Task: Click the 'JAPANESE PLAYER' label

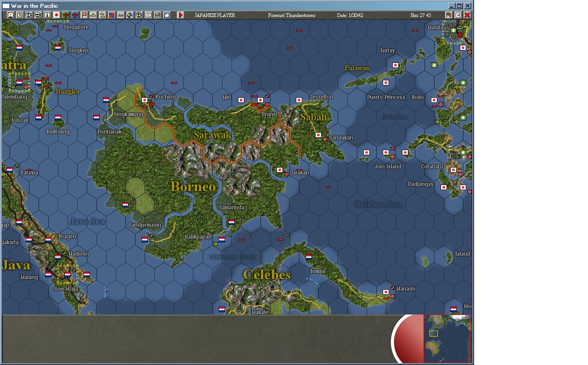Action: click(215, 15)
